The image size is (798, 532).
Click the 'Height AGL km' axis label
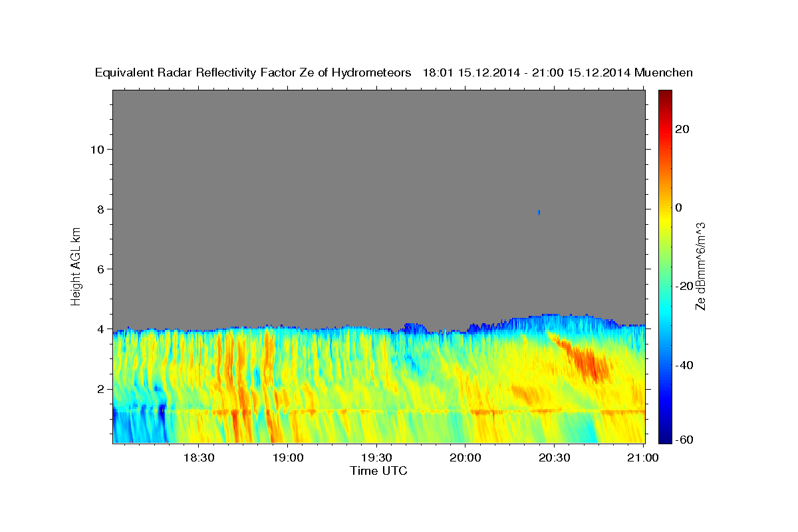click(76, 265)
